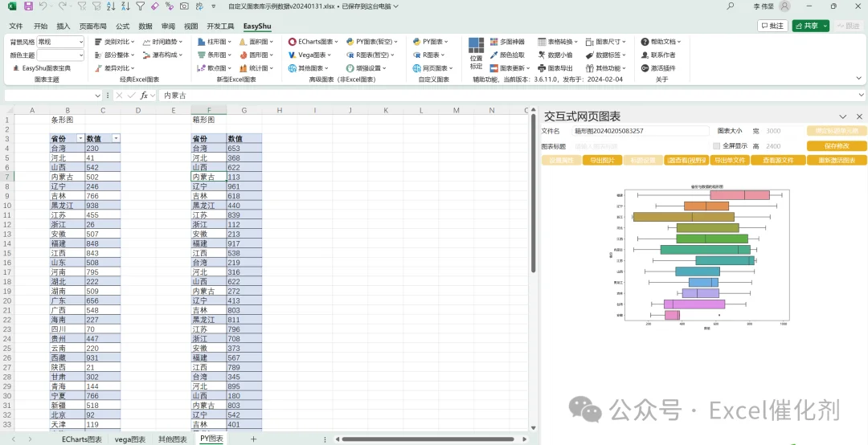Click 联系作者 icon

point(658,55)
